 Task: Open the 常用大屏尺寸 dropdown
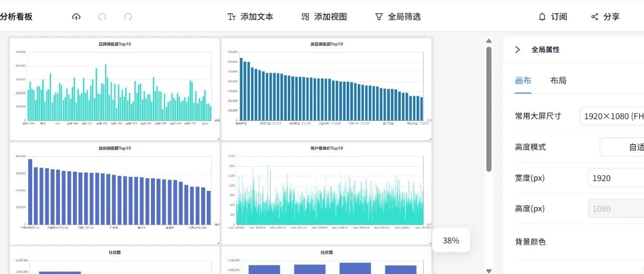pyautogui.click(x=612, y=116)
